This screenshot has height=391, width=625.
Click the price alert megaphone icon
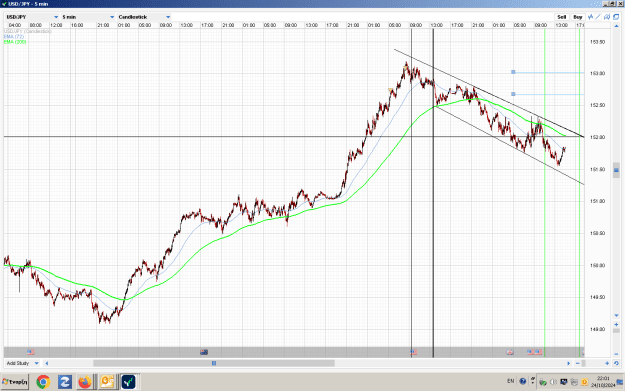click(x=607, y=17)
